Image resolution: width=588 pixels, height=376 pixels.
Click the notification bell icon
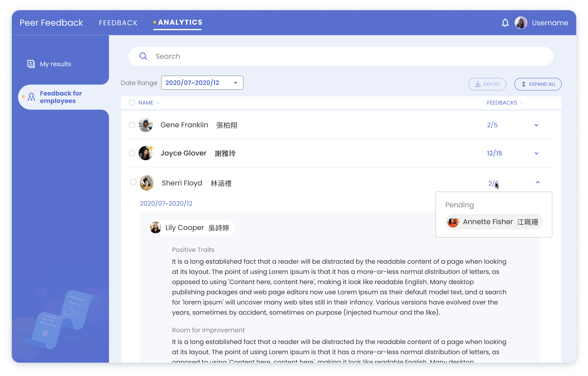coord(505,23)
